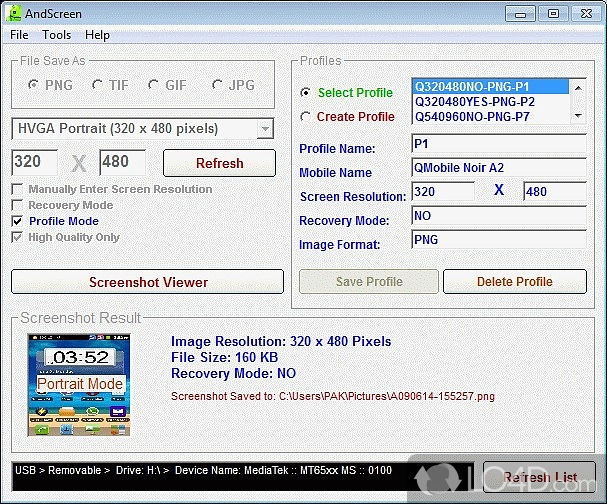Enable Manually Enter Screen Resolution checkbox

(x=17, y=189)
